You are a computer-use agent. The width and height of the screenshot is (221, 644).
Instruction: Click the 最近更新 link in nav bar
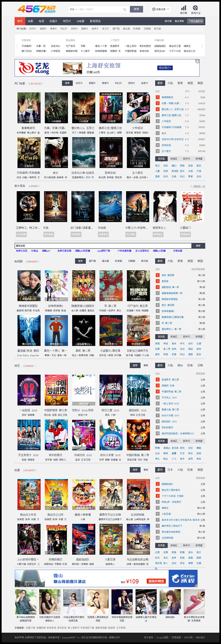pos(179,21)
